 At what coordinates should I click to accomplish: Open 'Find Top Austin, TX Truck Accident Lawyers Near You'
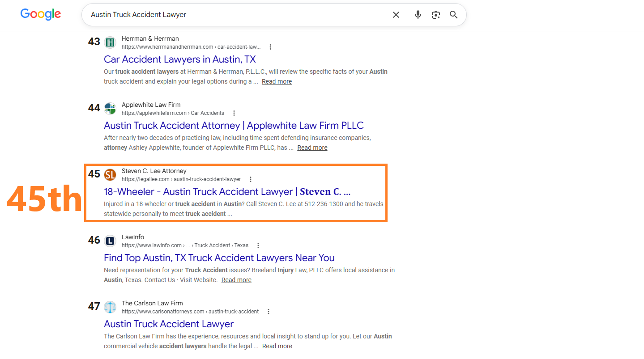click(219, 258)
